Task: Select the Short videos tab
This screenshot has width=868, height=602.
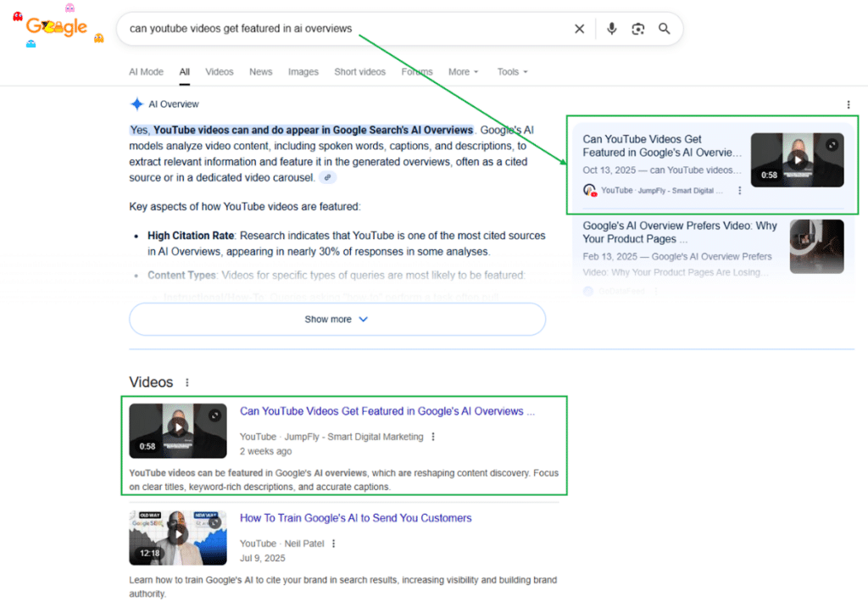Action: tap(359, 72)
